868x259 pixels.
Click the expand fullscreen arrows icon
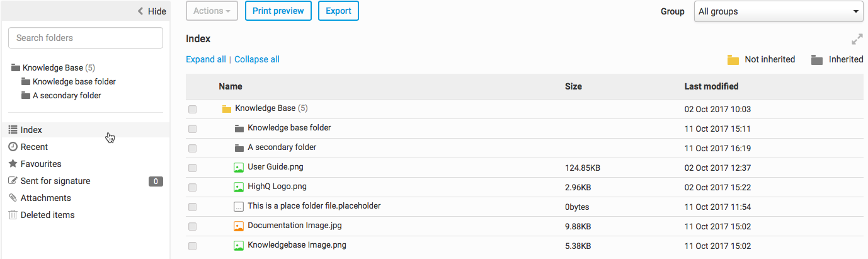[857, 39]
